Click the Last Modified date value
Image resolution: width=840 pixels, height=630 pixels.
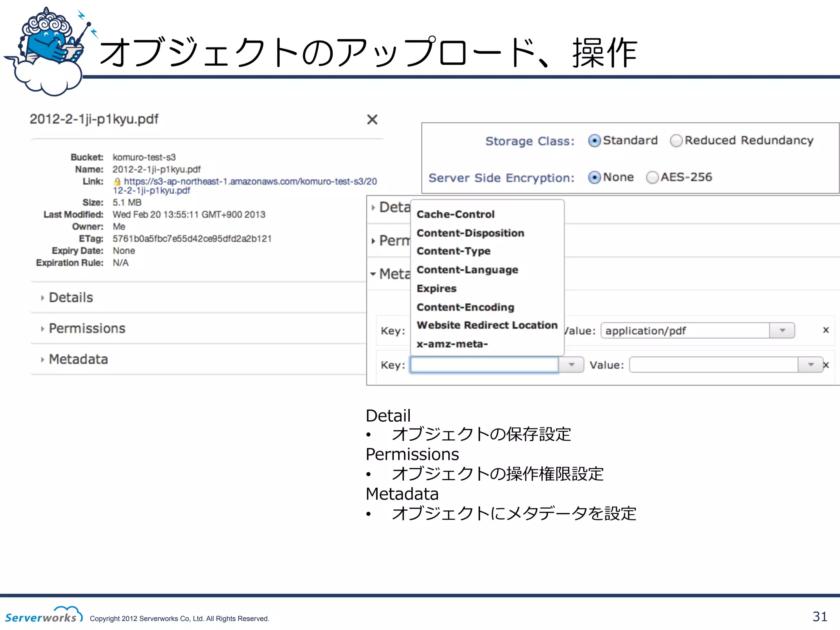[x=189, y=215]
